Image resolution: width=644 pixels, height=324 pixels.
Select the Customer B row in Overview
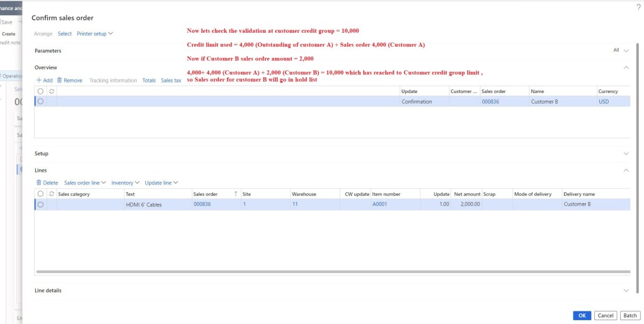41,101
